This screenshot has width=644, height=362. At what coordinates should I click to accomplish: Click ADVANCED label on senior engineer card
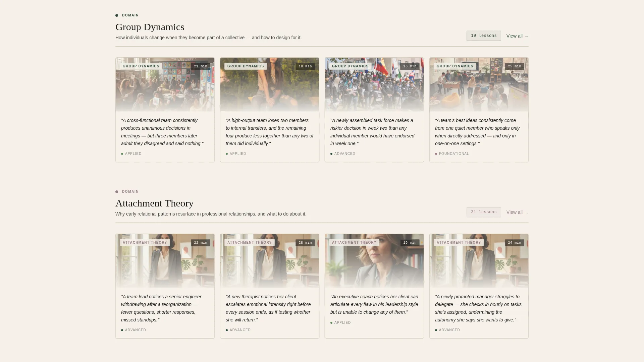click(136, 330)
